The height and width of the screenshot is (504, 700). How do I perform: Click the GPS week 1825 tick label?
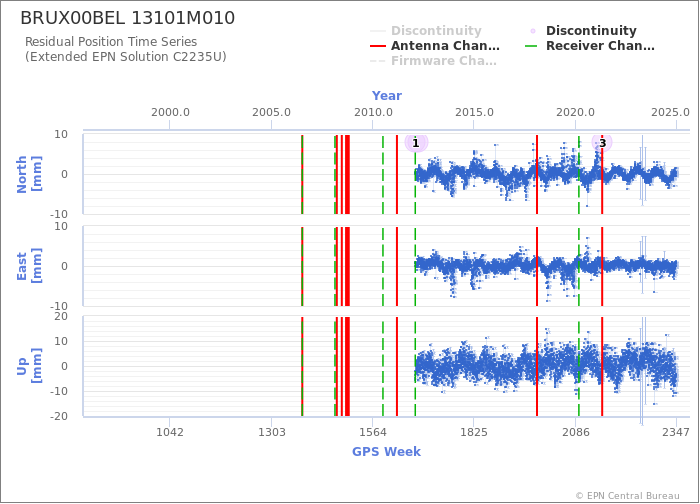[474, 432]
